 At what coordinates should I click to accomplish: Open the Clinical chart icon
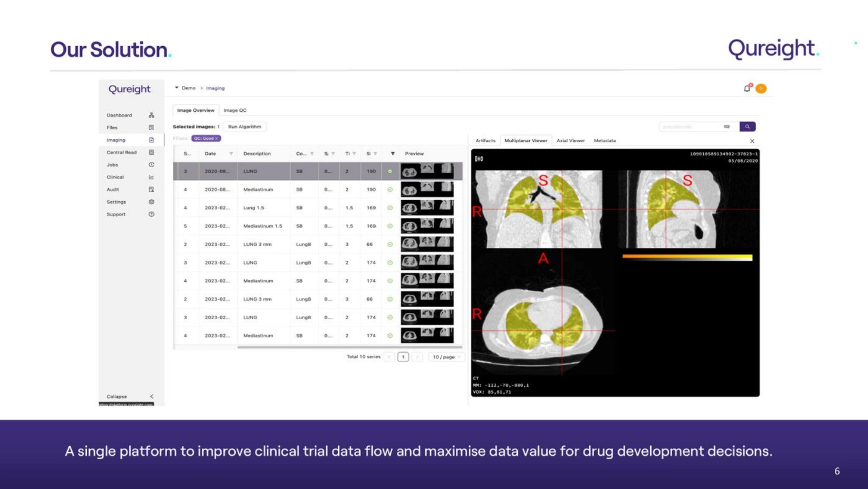(x=151, y=177)
